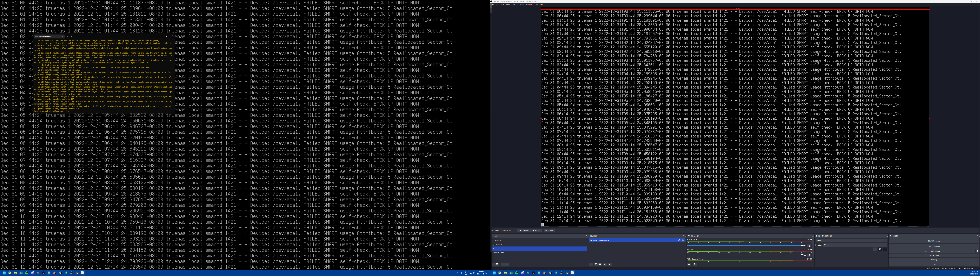
Task: Float the Scene Transitions dock with its pop-out icon
Action: point(886,236)
